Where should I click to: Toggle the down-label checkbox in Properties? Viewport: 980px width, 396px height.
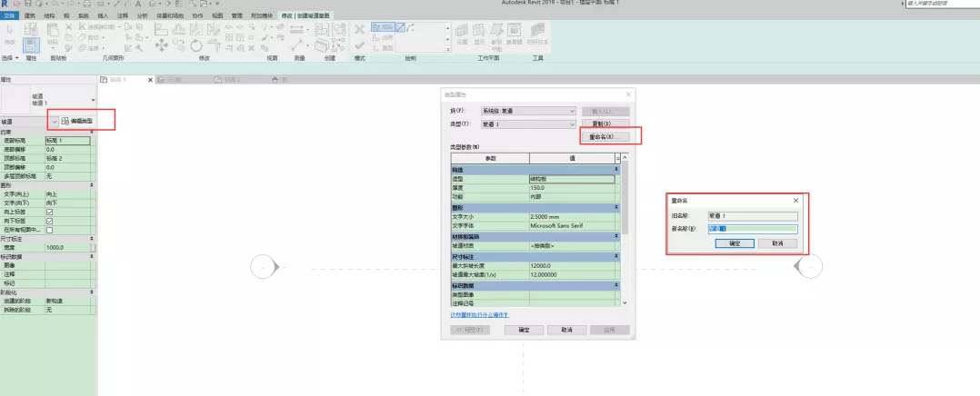point(49,221)
